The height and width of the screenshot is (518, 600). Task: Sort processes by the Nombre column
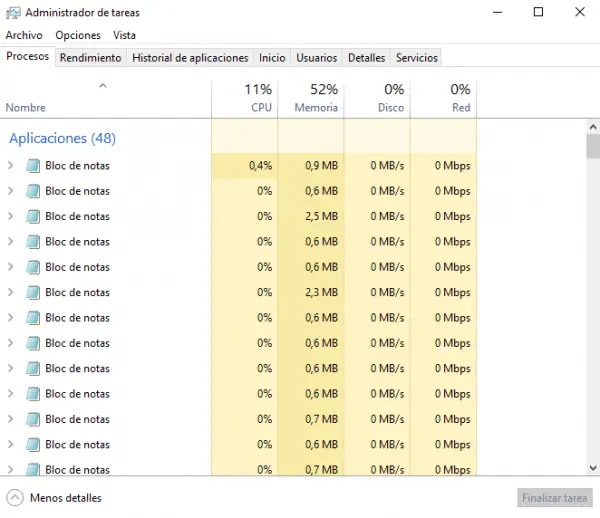(105, 99)
